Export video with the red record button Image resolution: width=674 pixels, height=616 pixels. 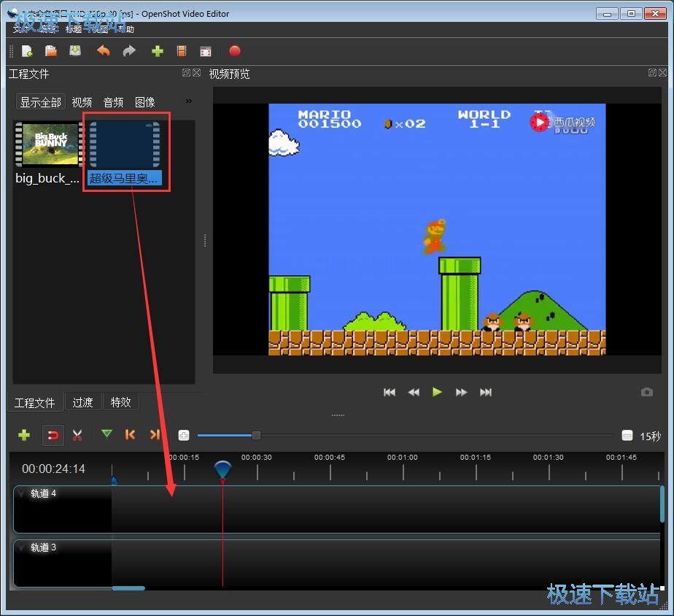click(235, 51)
